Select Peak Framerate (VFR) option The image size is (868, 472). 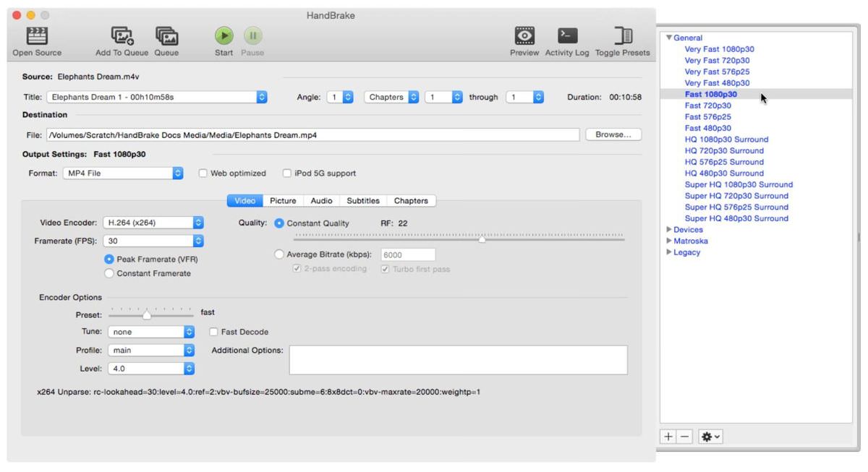tap(109, 259)
